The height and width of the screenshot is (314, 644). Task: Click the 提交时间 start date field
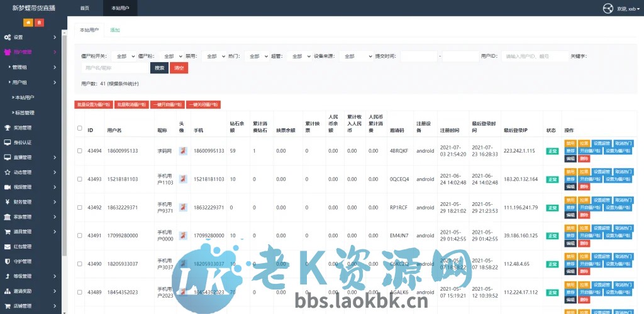[x=419, y=56]
